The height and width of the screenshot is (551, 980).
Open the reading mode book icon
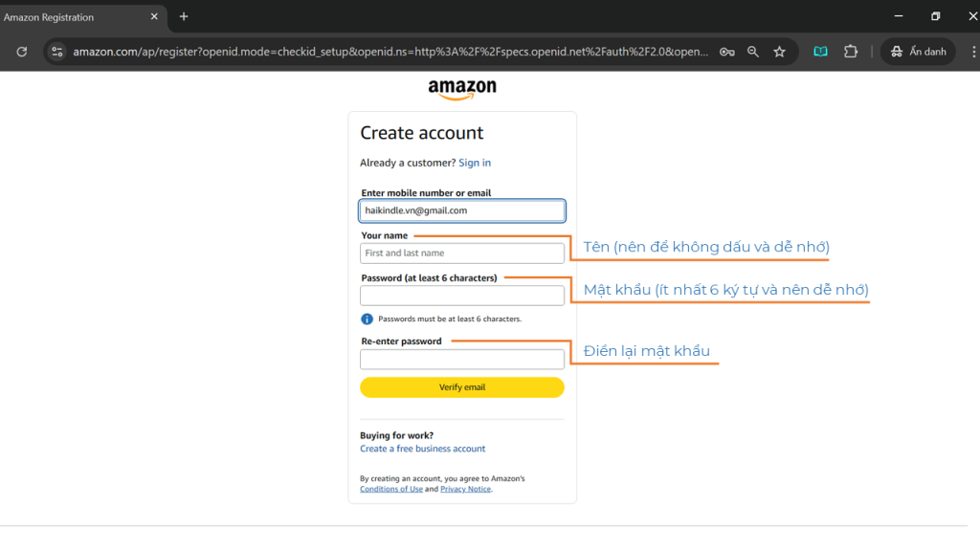pyautogui.click(x=820, y=52)
